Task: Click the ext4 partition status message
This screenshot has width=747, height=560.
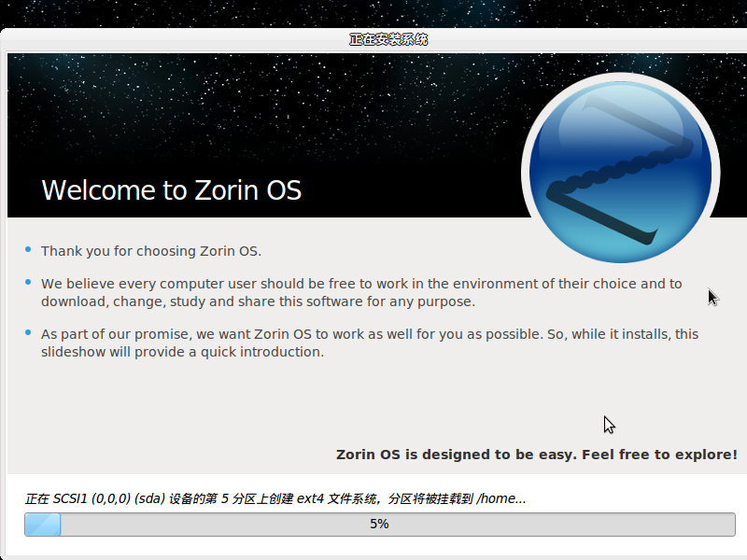Action: click(x=275, y=498)
